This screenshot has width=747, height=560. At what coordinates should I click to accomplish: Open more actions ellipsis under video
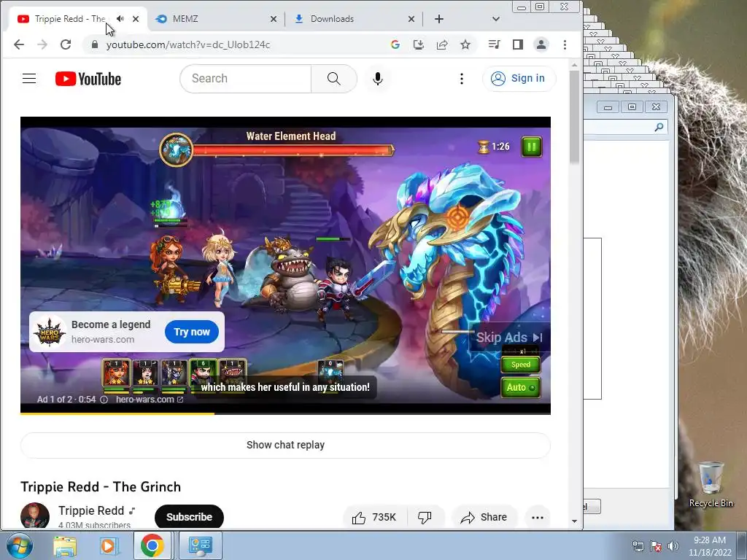(x=538, y=518)
